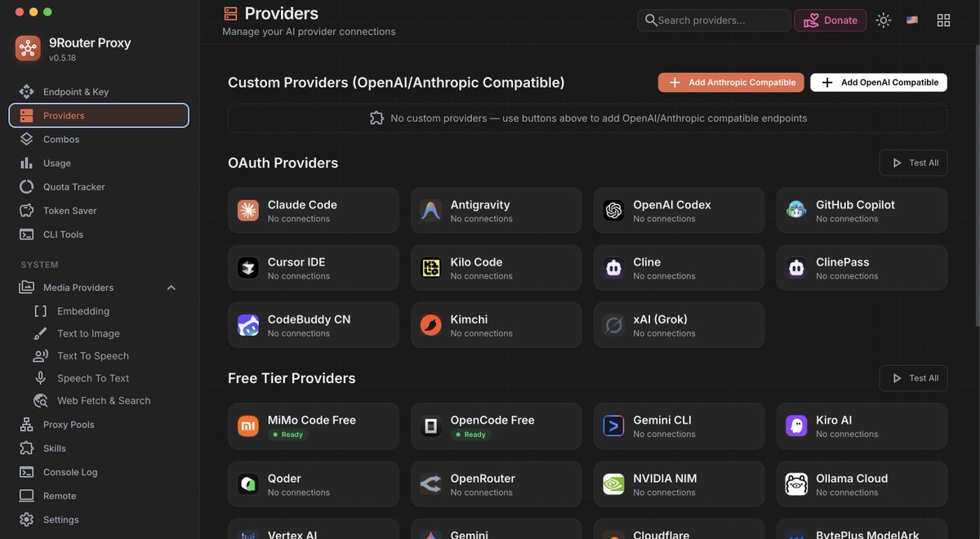Open CLI Tools in the sidebar
The image size is (980, 539).
click(x=99, y=234)
